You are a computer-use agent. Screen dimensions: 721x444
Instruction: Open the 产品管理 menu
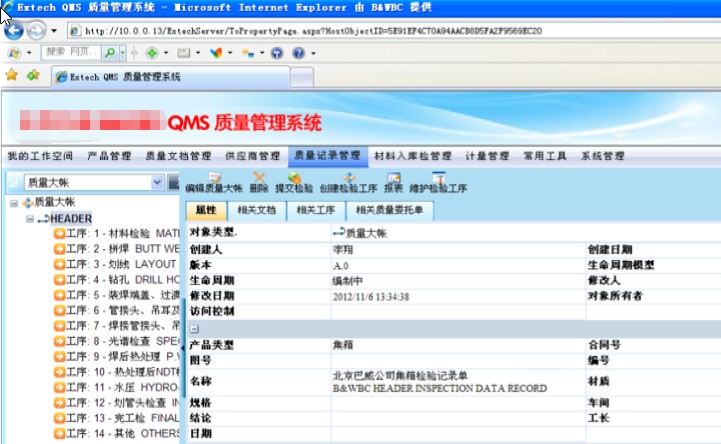coord(109,156)
